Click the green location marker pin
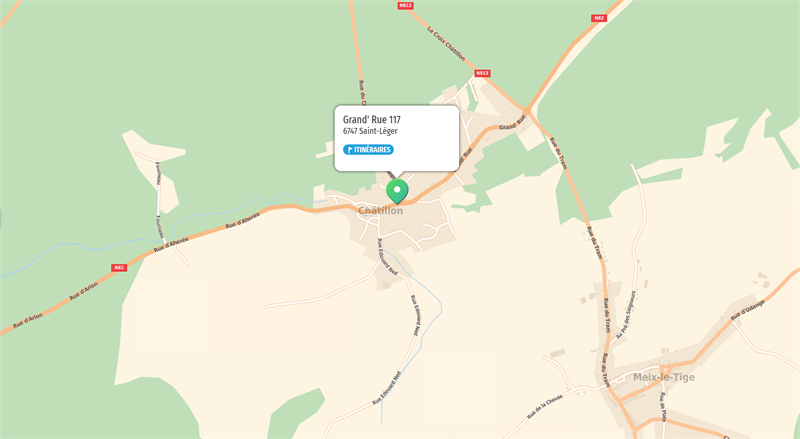Image resolution: width=800 pixels, height=439 pixels. click(x=397, y=191)
